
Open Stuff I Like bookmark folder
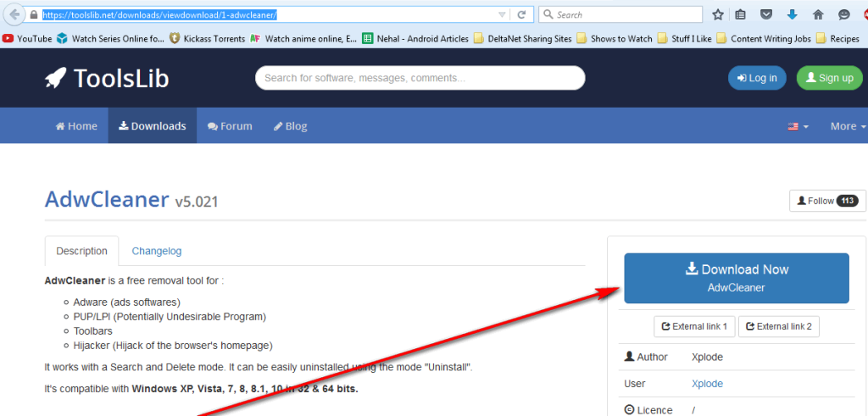[x=685, y=39]
